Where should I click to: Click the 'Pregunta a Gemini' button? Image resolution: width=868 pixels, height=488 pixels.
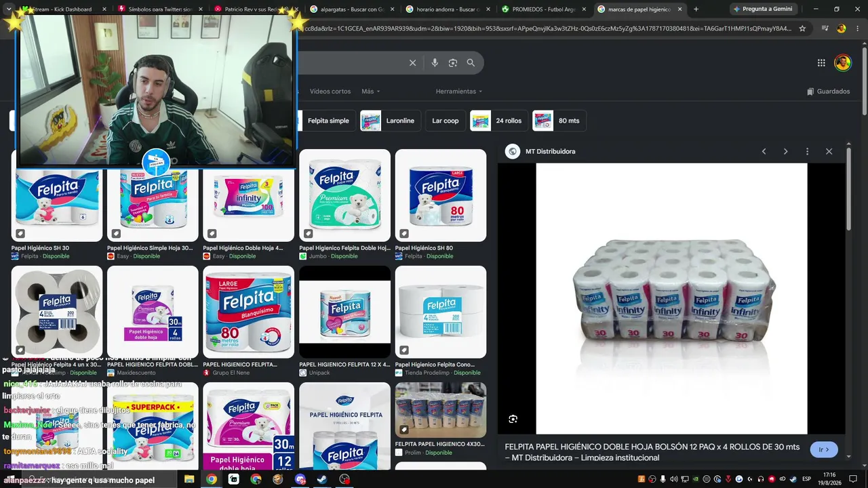pos(762,9)
